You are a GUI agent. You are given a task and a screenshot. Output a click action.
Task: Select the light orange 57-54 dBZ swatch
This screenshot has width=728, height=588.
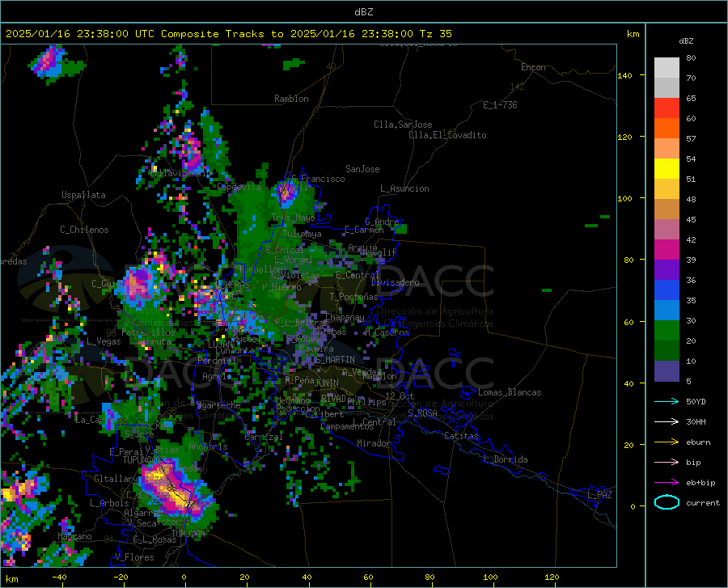[667, 149]
